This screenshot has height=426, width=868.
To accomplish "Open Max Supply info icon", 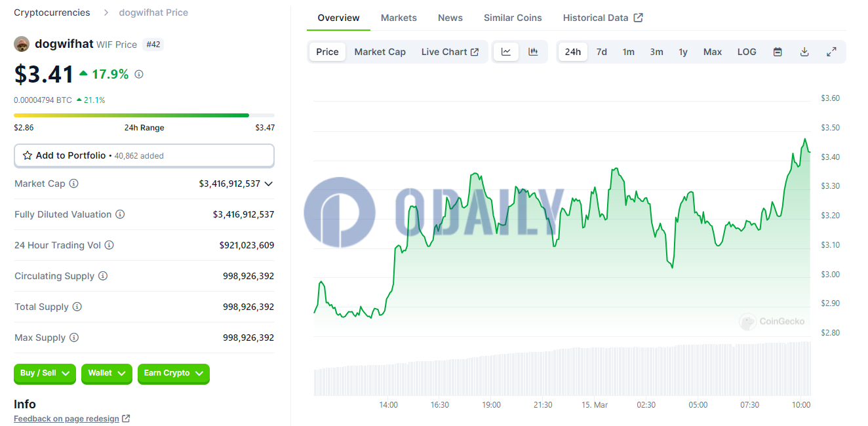I will point(74,338).
